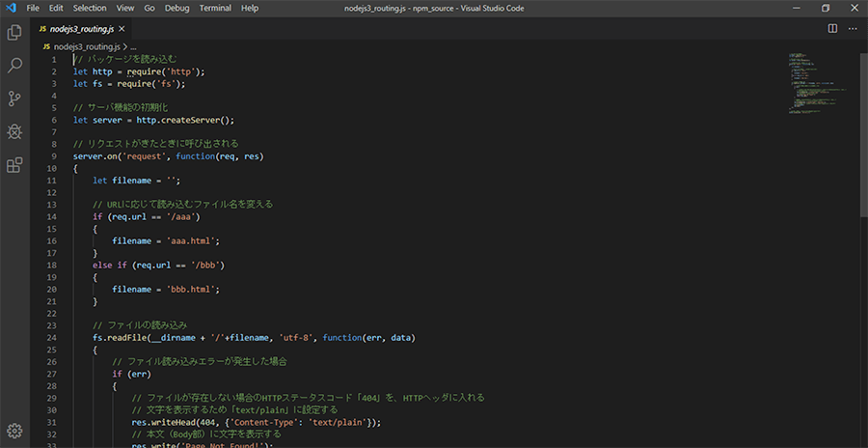The image size is (868, 448).
Task: Click line number 9 in gutter
Action: tap(54, 156)
